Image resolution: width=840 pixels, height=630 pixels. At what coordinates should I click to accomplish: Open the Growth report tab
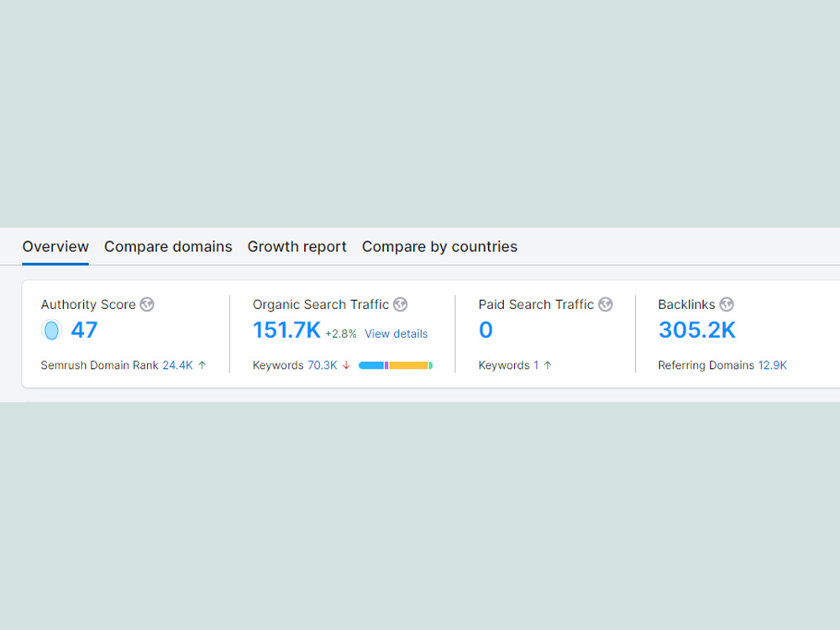coord(297,247)
